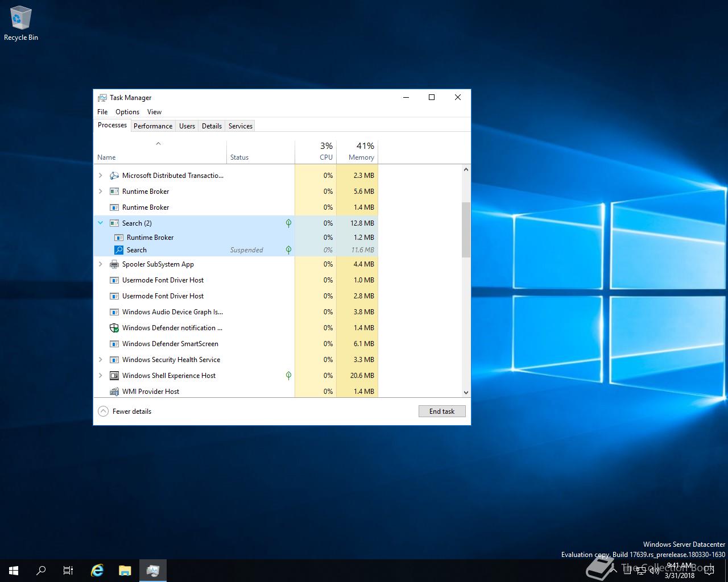Open the Windows Start menu
This screenshot has height=582, width=728.
(x=14, y=571)
